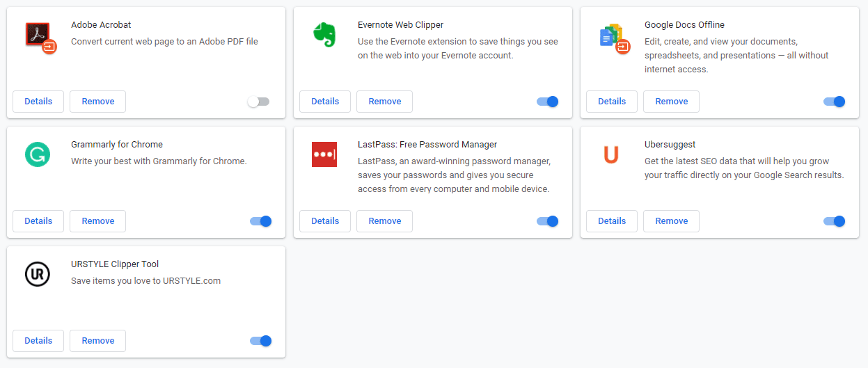Open Details for Adobe Acrobat

(38, 102)
